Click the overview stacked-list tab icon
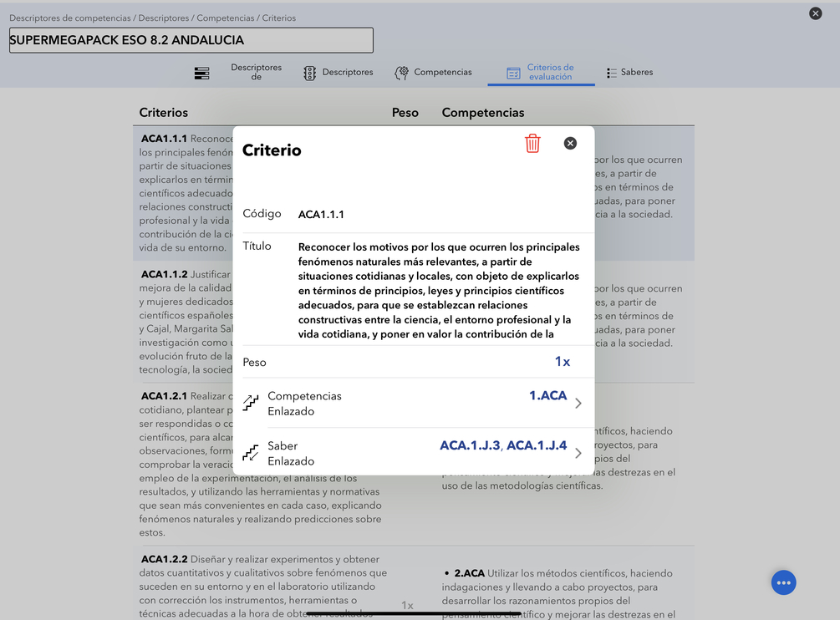This screenshot has width=840, height=620. point(202,73)
